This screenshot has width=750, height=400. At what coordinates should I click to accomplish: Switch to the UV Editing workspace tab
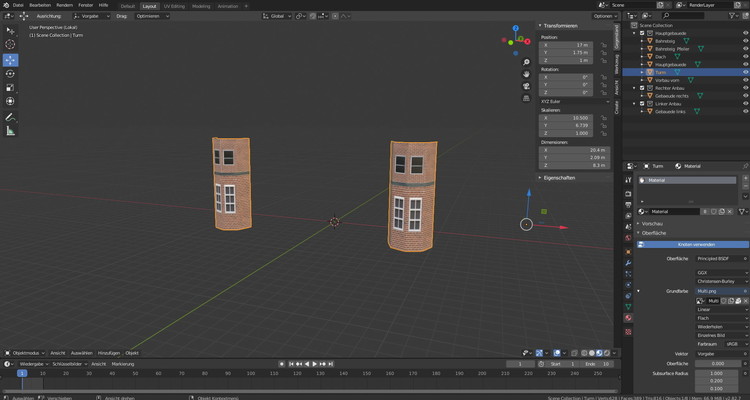click(x=173, y=5)
